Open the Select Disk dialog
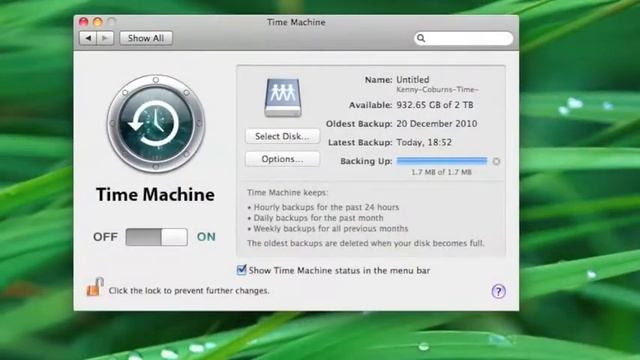 click(x=282, y=136)
